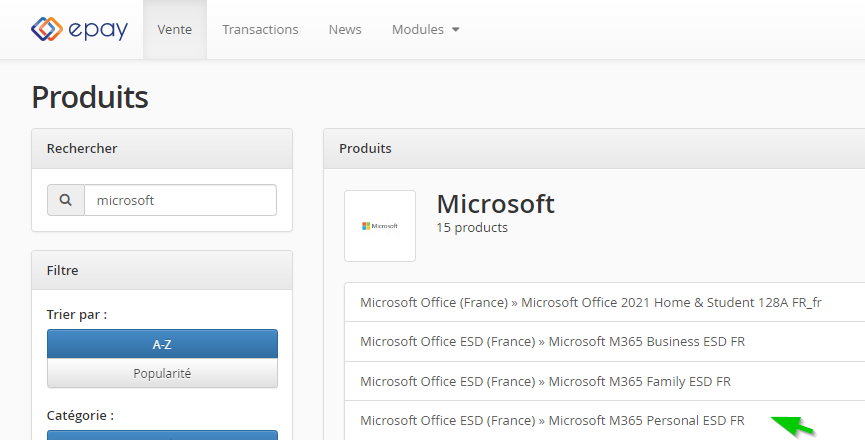Click the epay logo
The height and width of the screenshot is (440, 865).
(x=79, y=29)
